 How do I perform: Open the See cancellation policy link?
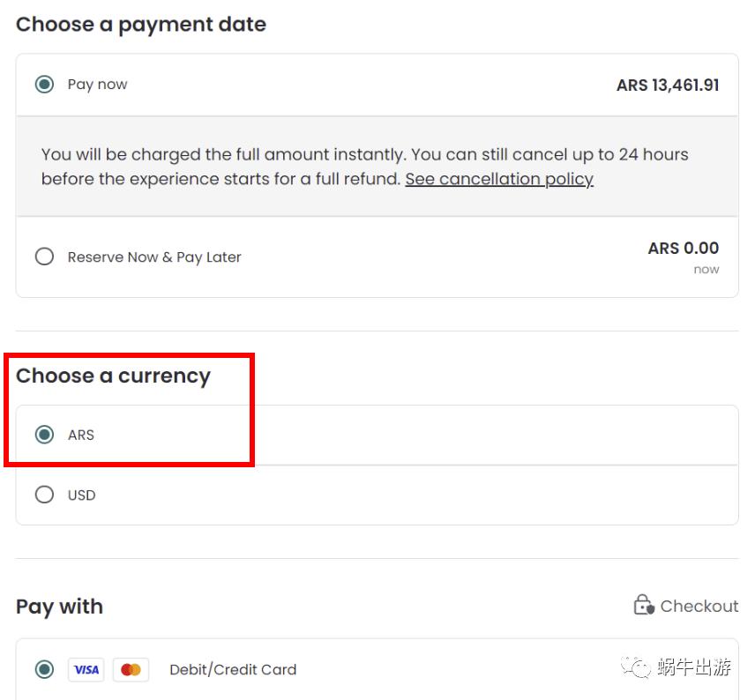point(499,179)
